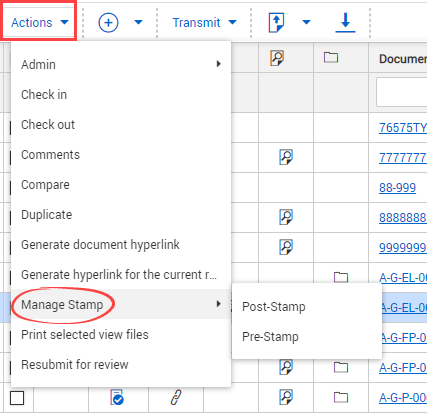Expand the Admin submenu
427x413 pixels.
pyautogui.click(x=121, y=64)
